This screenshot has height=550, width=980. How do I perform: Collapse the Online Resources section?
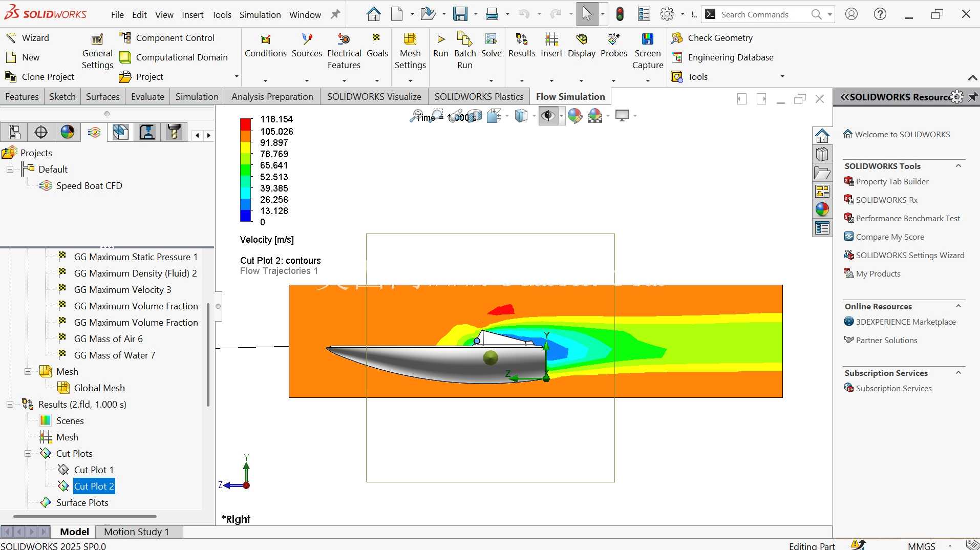(958, 306)
